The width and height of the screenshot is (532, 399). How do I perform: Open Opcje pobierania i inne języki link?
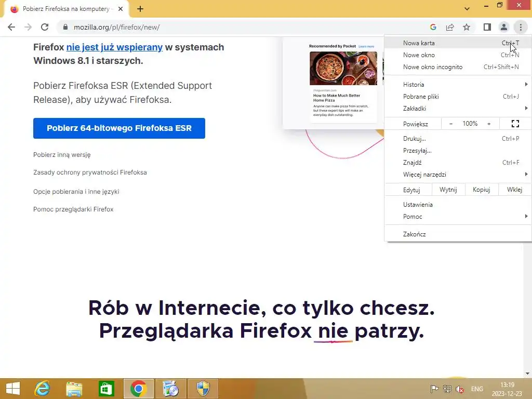click(76, 192)
